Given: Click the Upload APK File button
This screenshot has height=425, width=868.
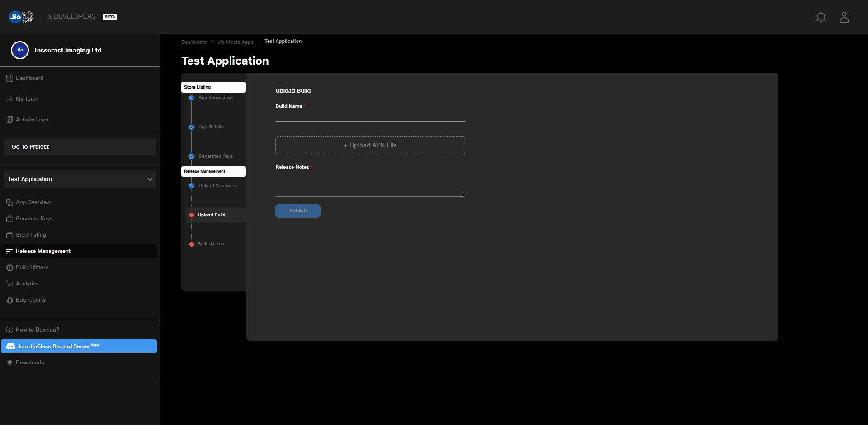Looking at the screenshot, I should click(370, 145).
